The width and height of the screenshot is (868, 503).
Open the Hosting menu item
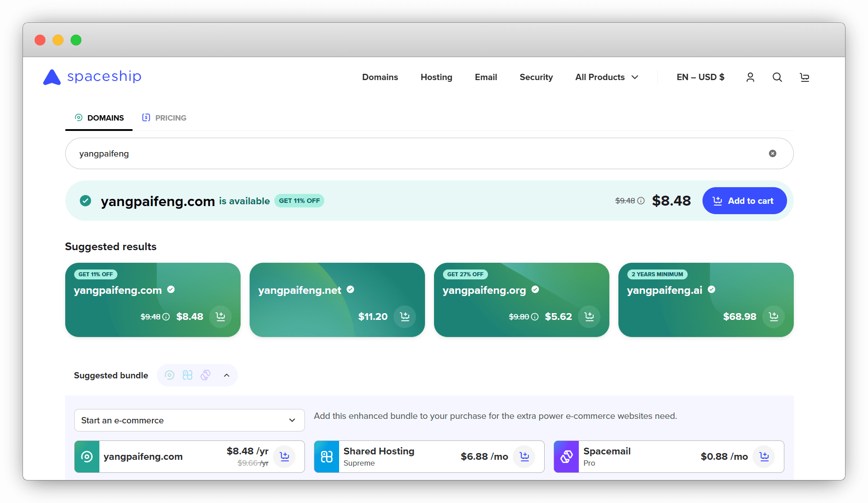coord(436,77)
